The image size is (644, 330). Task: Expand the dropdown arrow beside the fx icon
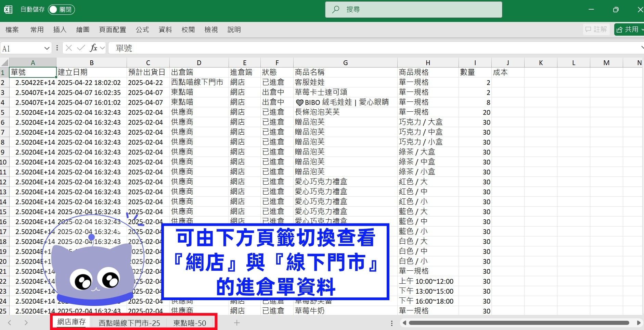102,48
